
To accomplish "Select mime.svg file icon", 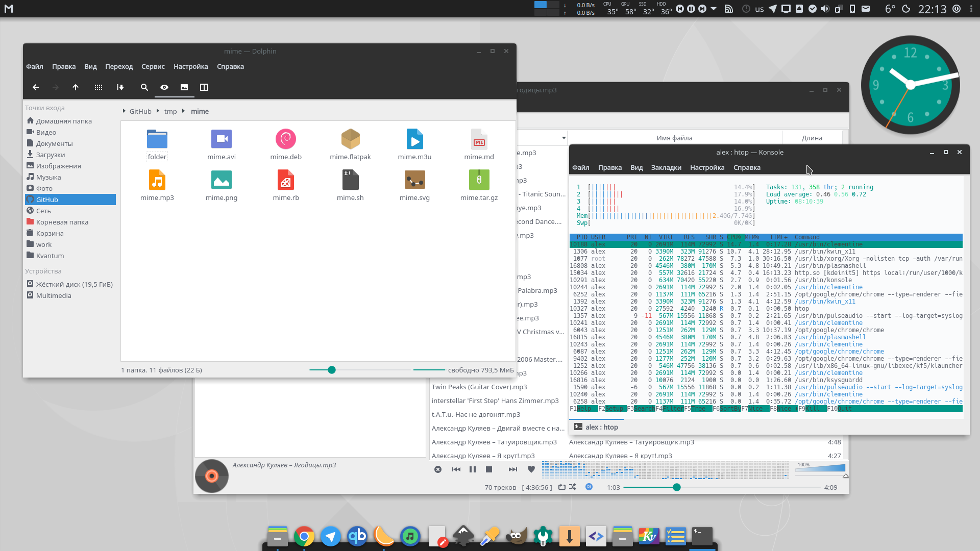I will (415, 180).
